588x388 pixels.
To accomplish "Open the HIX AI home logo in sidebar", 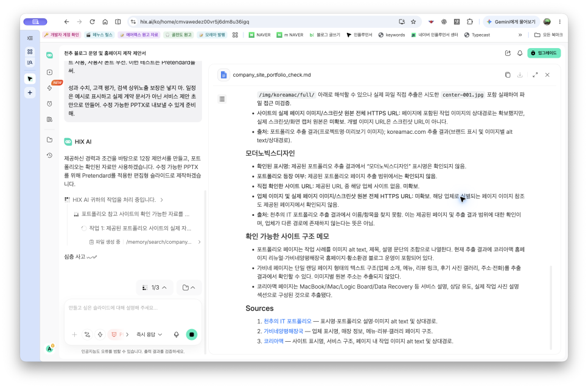I will tap(49, 55).
